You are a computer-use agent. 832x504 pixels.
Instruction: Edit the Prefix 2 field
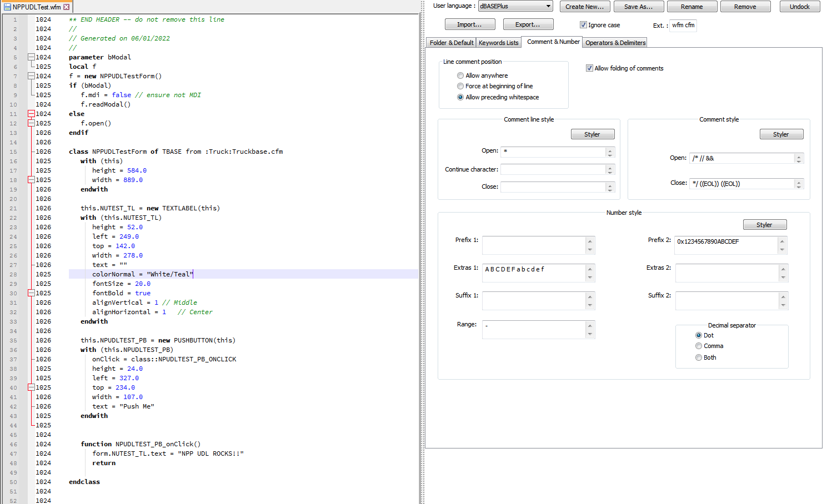tap(726, 245)
